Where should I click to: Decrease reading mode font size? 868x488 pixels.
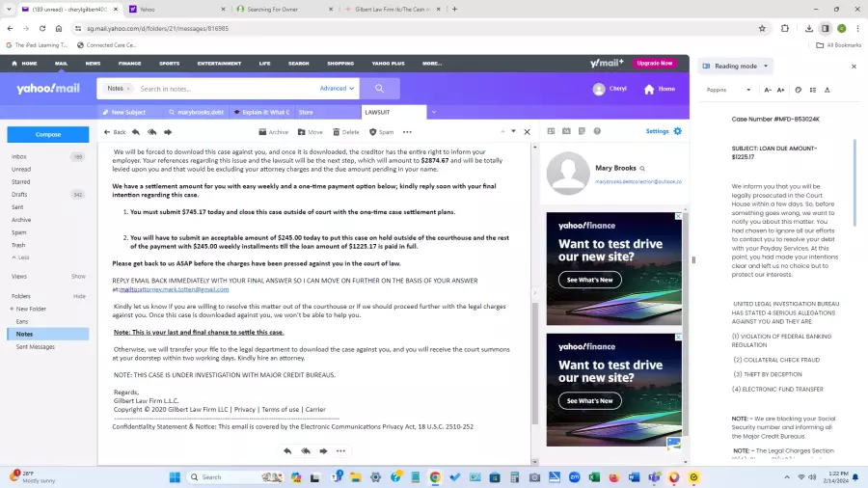768,90
